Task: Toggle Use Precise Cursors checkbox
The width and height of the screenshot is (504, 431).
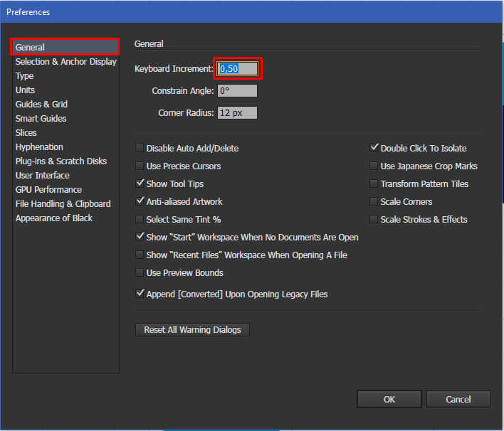Action: tap(140, 166)
